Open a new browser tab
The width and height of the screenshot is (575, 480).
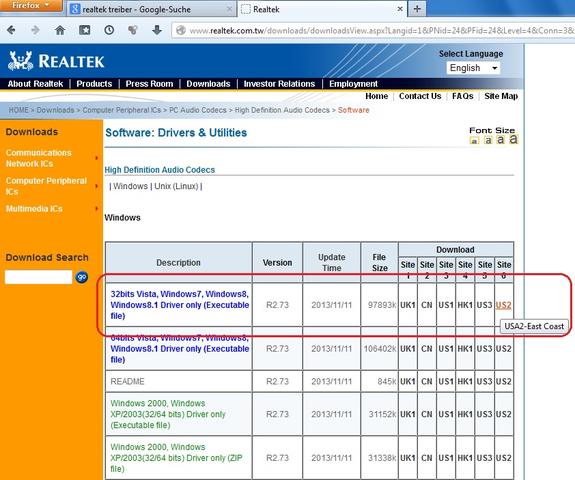click(x=417, y=9)
